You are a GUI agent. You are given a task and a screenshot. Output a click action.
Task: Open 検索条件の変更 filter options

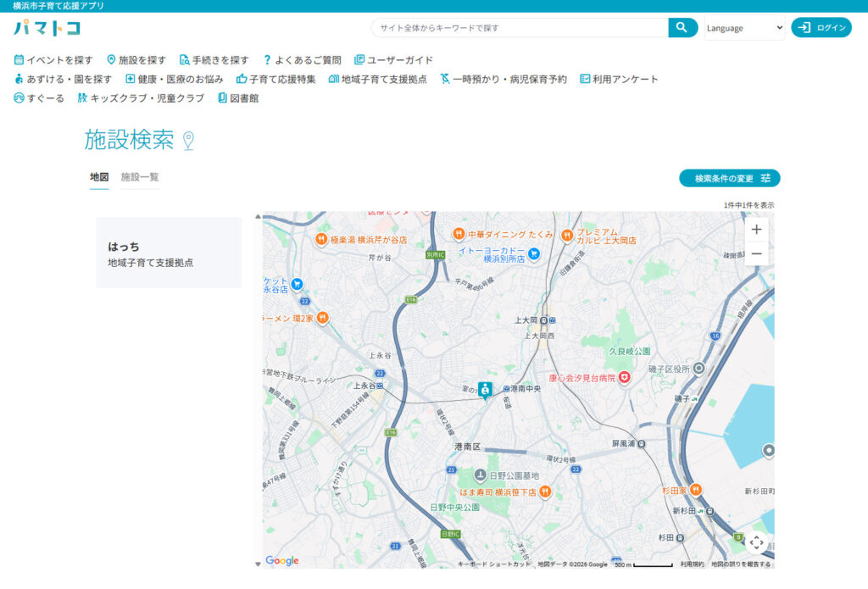pos(729,178)
